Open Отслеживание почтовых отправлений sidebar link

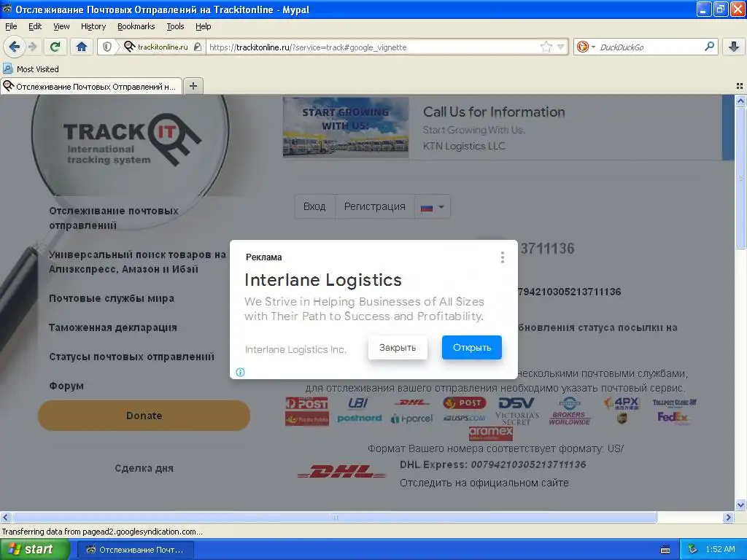click(x=113, y=217)
